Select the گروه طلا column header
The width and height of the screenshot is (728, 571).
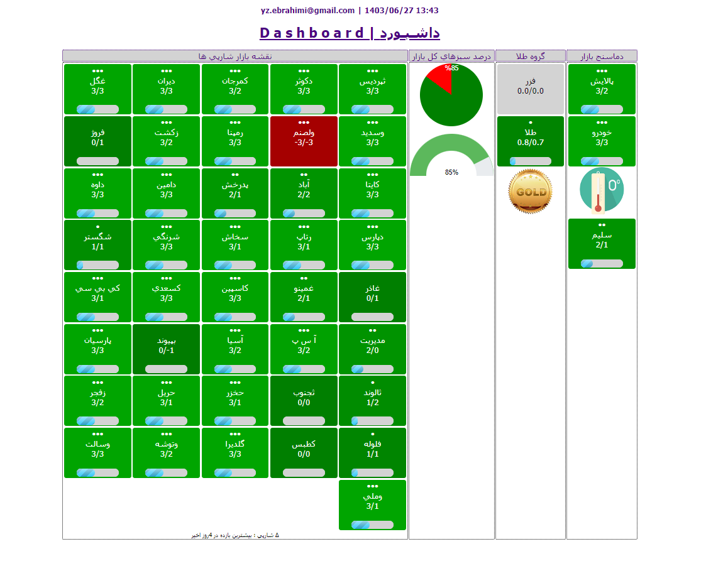pos(531,56)
